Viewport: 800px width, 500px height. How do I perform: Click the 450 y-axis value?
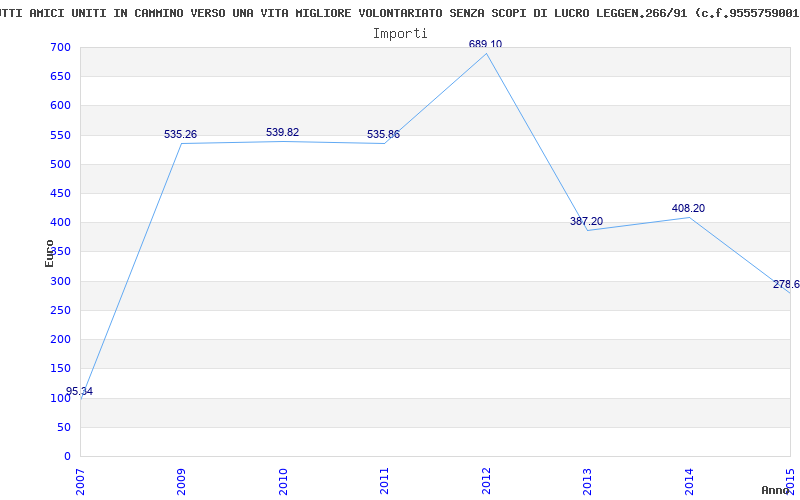pyautogui.click(x=60, y=193)
